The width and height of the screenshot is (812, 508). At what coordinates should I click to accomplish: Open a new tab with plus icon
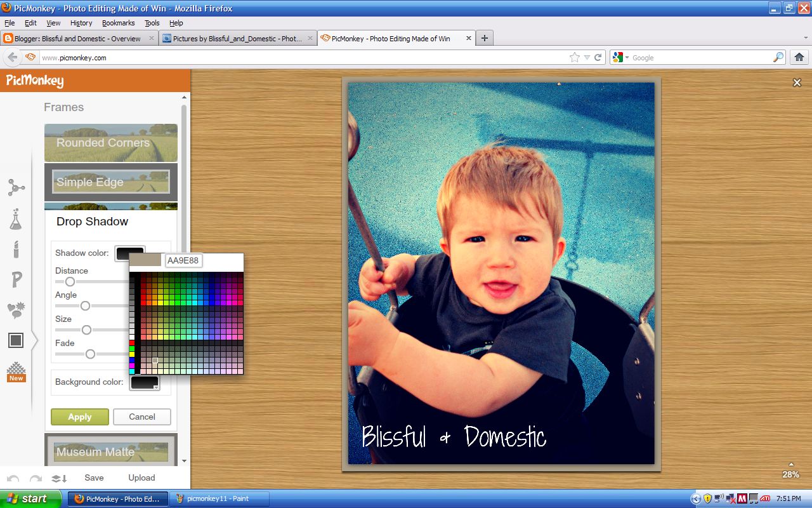click(485, 38)
